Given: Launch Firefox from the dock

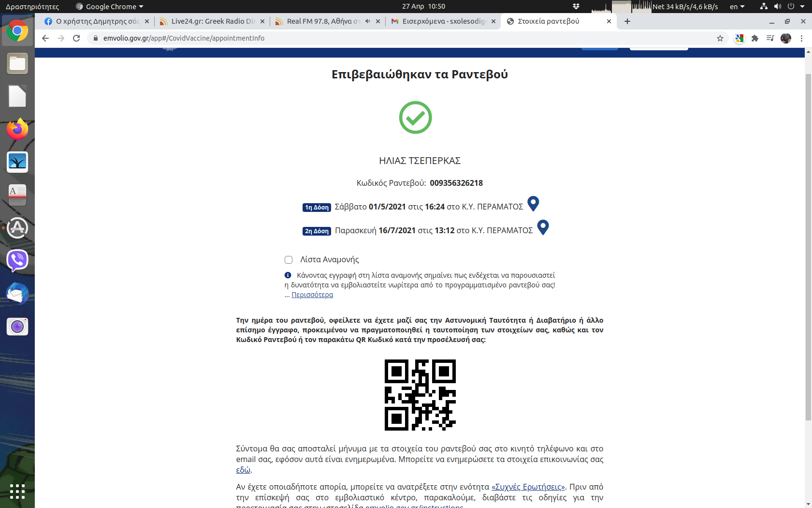Looking at the screenshot, I should click(17, 129).
